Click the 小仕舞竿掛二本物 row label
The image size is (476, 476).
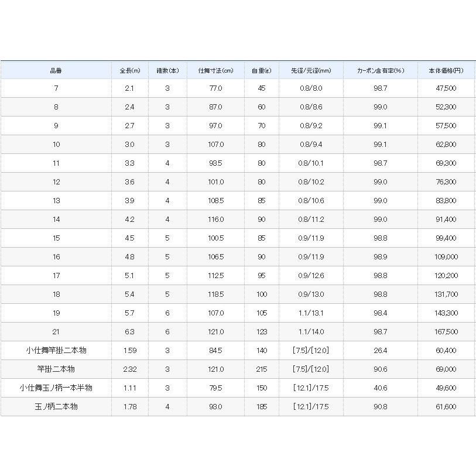(56, 351)
